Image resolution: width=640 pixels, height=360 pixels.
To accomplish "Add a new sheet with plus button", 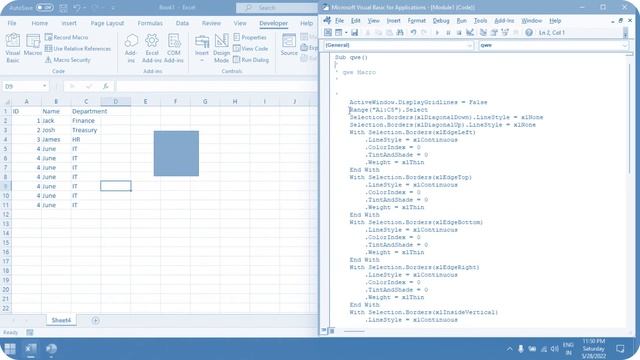I will point(96,320).
